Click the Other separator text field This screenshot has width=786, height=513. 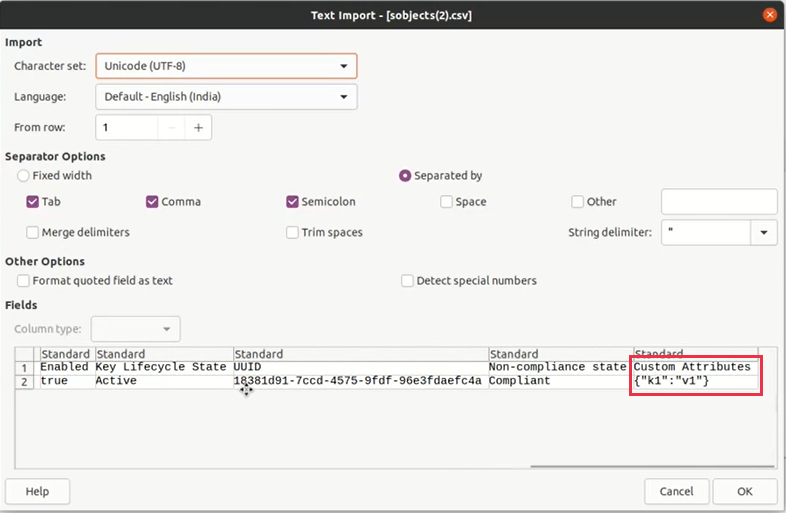coord(719,202)
